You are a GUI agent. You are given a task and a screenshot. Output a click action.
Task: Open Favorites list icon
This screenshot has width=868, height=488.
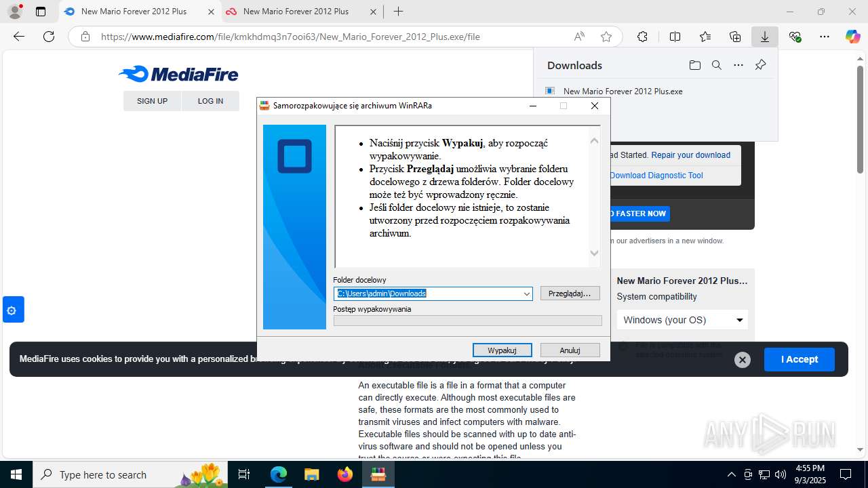coord(705,37)
